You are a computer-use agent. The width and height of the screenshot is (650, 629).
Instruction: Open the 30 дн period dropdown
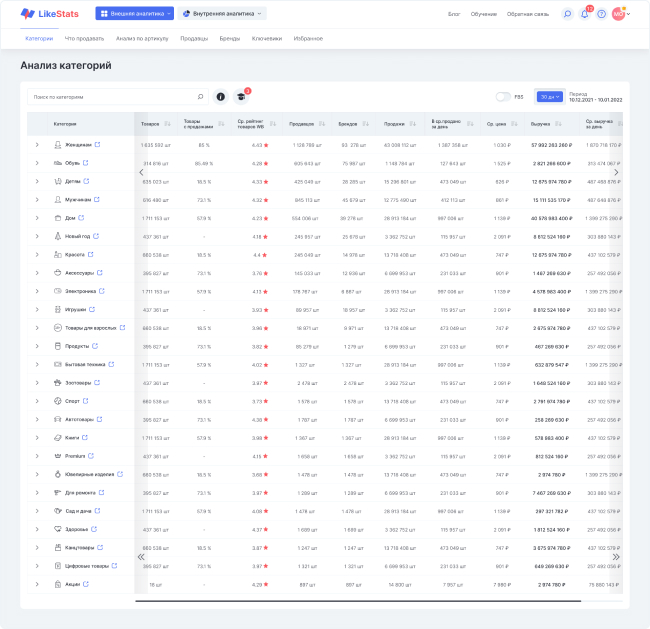pyautogui.click(x=549, y=97)
